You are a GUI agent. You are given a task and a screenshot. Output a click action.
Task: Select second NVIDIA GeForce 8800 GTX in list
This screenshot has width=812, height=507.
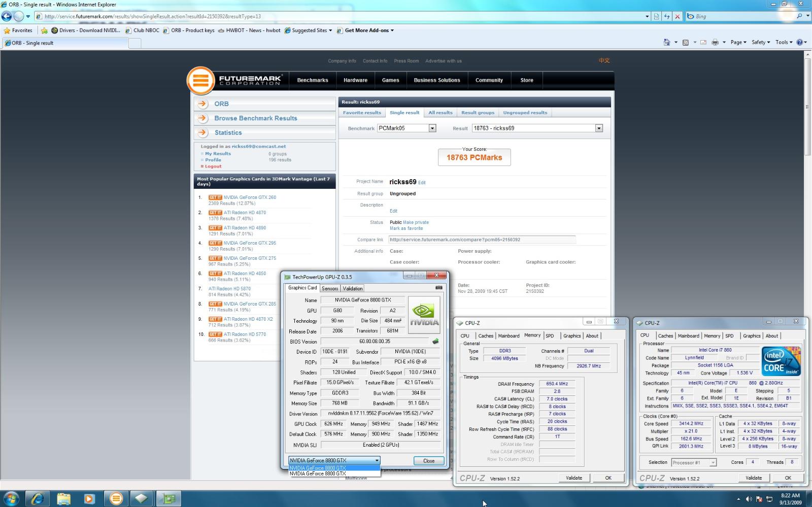(x=334, y=474)
